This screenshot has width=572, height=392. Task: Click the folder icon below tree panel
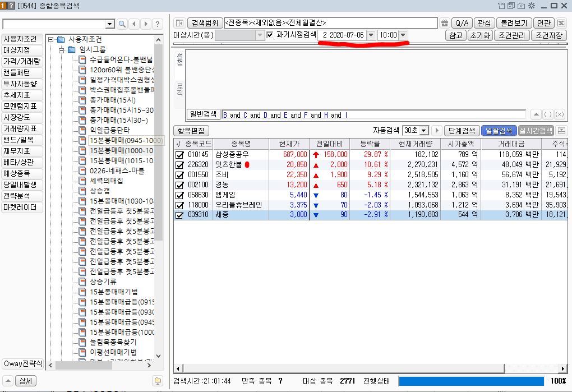158,381
